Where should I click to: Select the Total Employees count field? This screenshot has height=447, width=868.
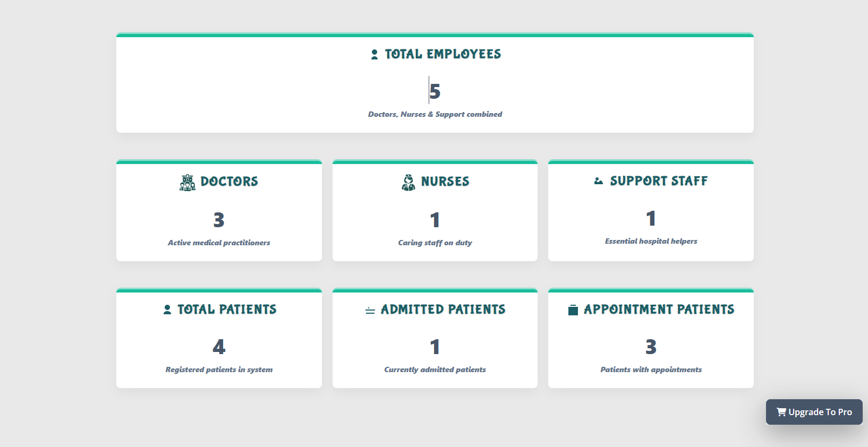[435, 91]
